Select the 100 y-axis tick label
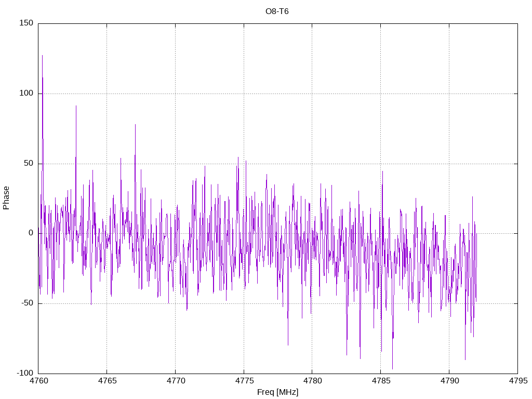This screenshot has height=399, width=532. (x=26, y=94)
